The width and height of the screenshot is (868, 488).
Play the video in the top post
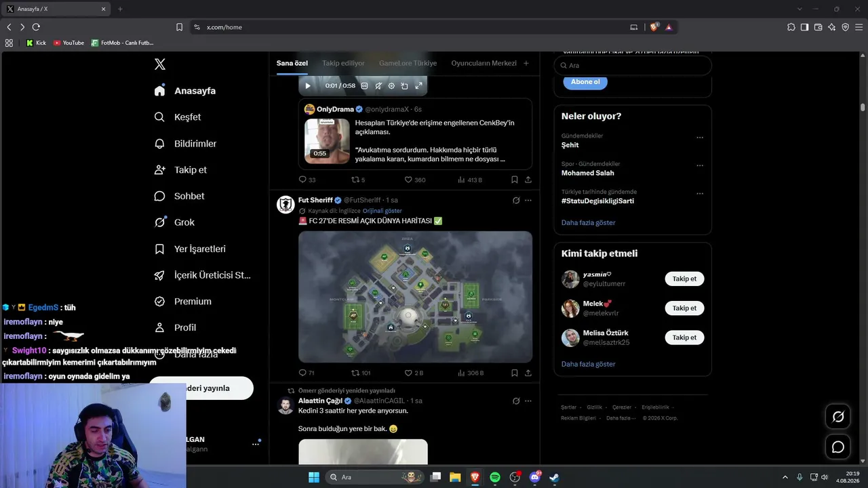[x=308, y=86]
